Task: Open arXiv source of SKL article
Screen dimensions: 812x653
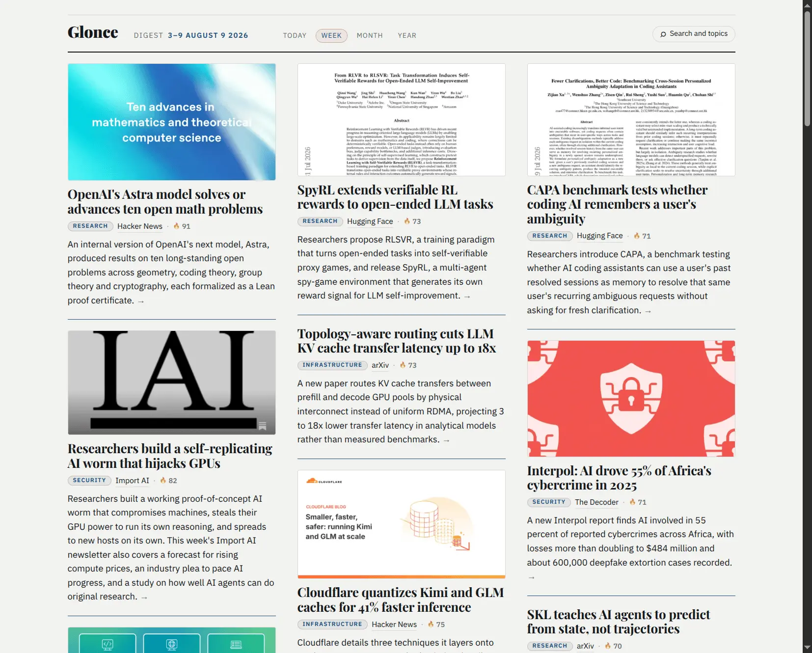Action: (x=586, y=646)
